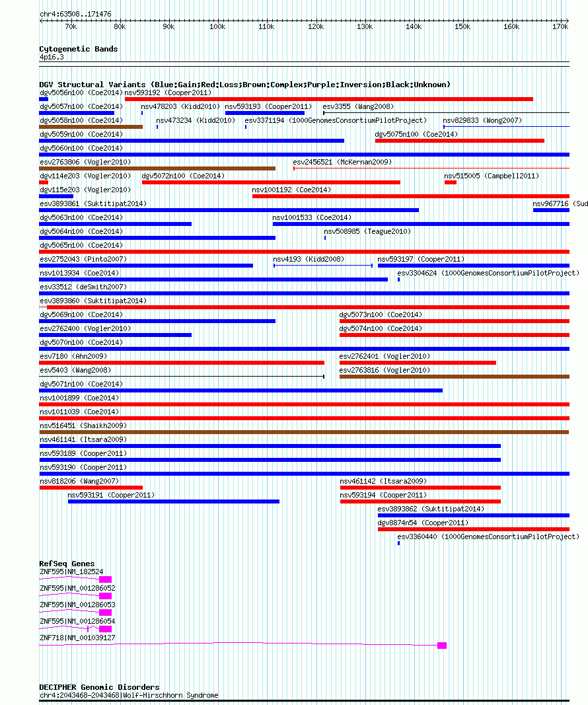Open esv2762400 (Vogler2010) label

pyautogui.click(x=85, y=330)
